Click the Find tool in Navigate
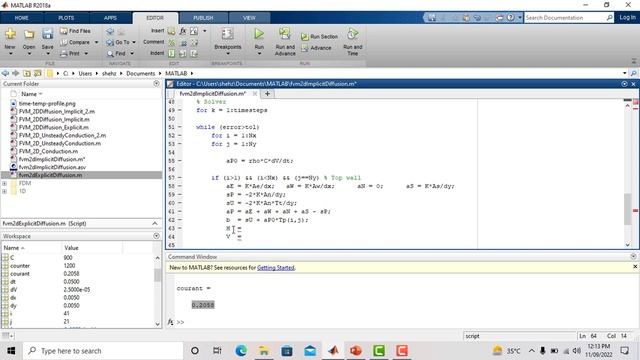This screenshot has height=360, width=640. point(116,53)
